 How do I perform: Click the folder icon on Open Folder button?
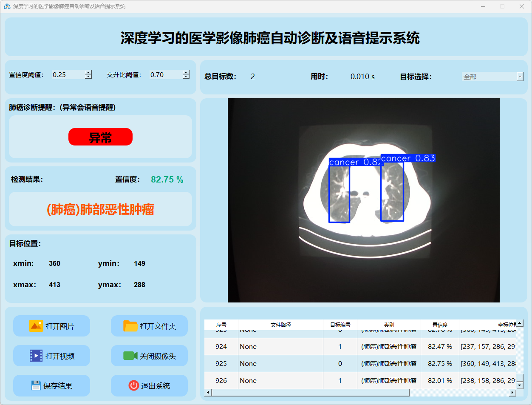(x=130, y=326)
